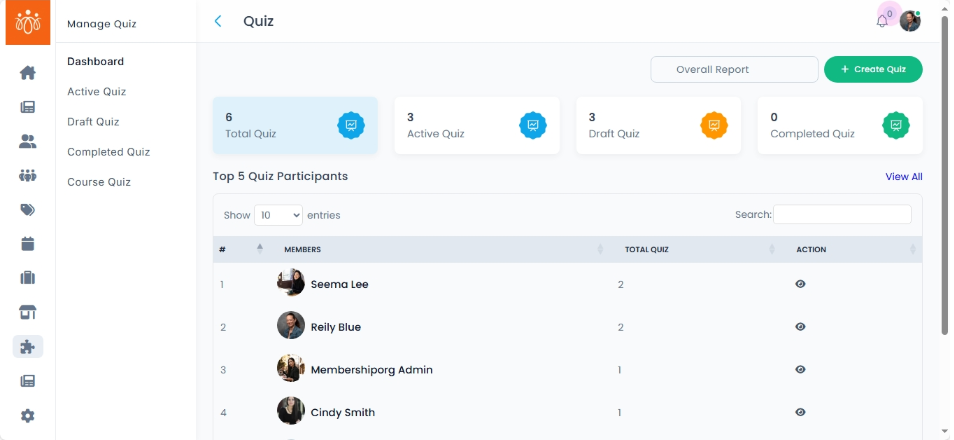Image resolution: width=954 pixels, height=440 pixels.
Task: View Seema Lee's quiz details eye icon
Action: pyautogui.click(x=800, y=284)
